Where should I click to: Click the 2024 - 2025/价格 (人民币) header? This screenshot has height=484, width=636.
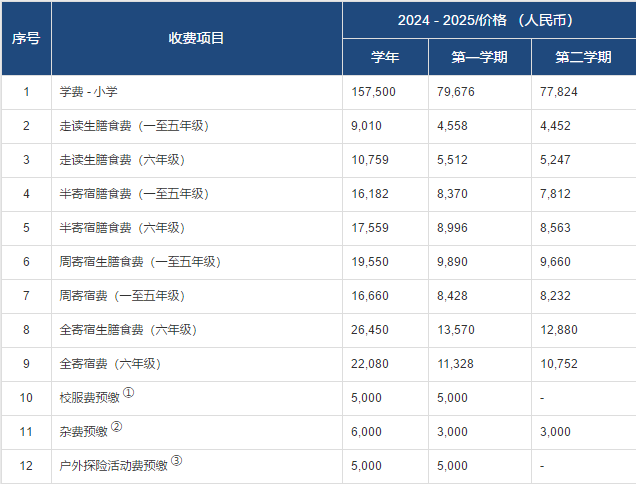[x=489, y=20]
